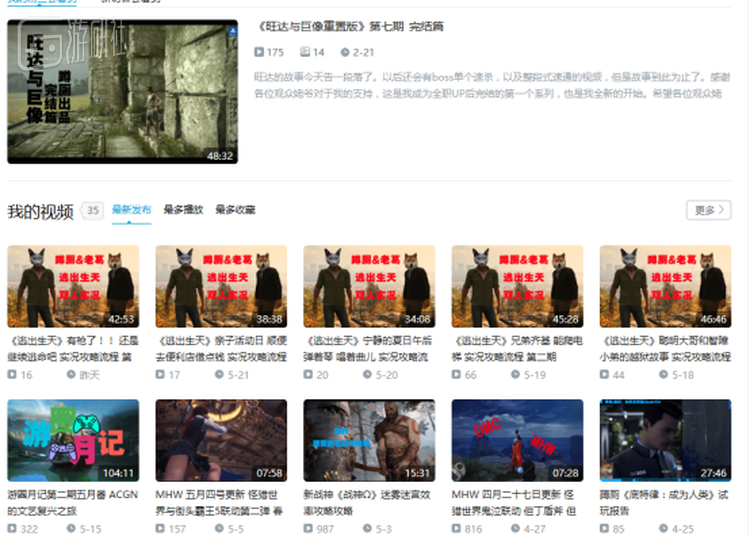Switch to the 最多收藏 tab
750x536 pixels.
(x=235, y=209)
